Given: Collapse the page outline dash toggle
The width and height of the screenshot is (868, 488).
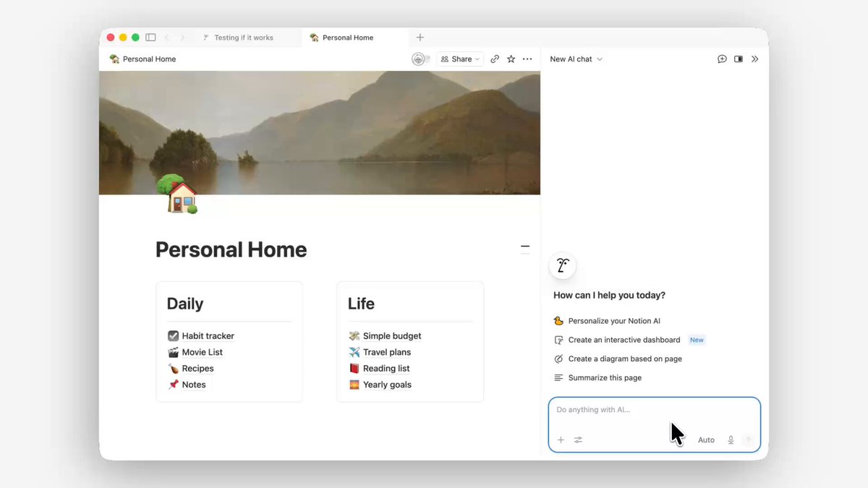Looking at the screenshot, I should (525, 248).
